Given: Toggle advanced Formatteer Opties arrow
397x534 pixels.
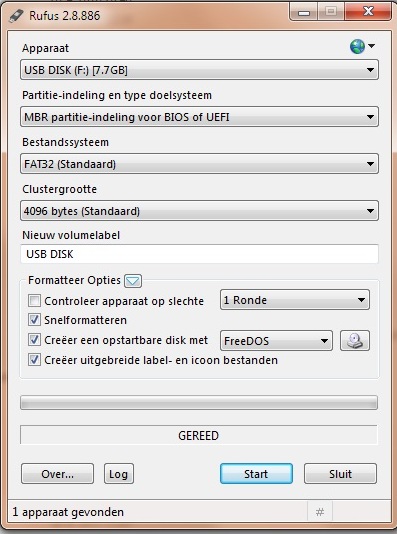Looking at the screenshot, I should 133,281.
